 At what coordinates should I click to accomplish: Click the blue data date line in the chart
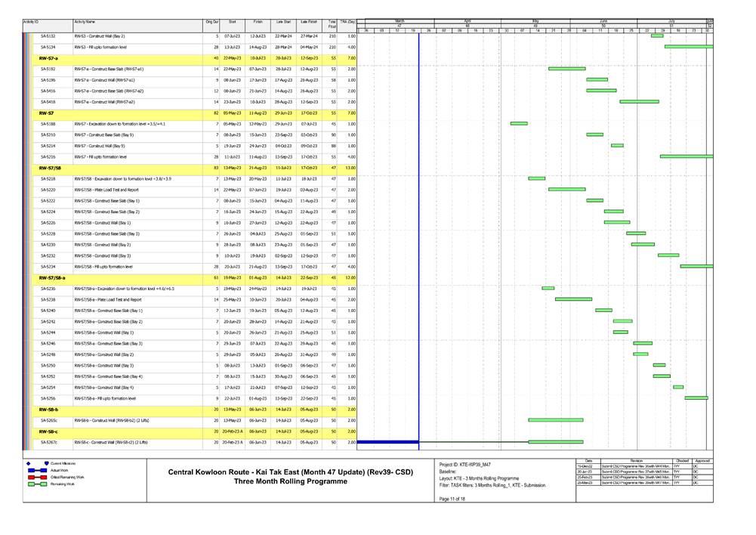click(420, 227)
